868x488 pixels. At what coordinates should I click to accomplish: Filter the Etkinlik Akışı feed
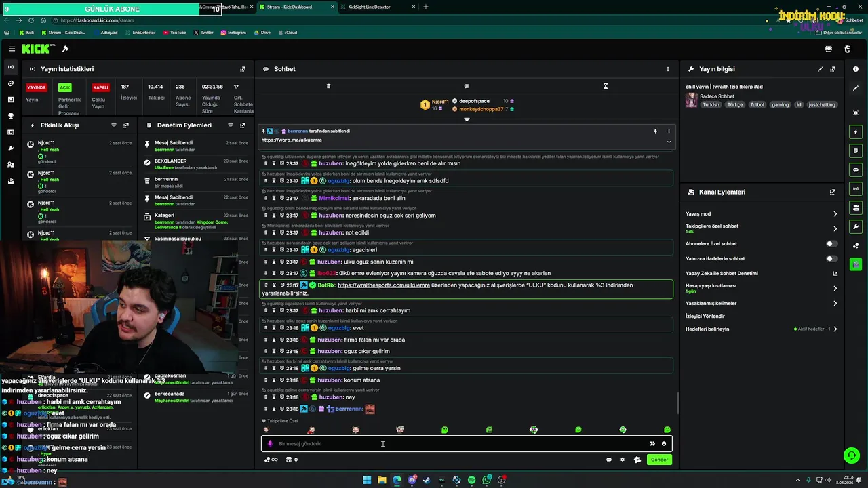[x=114, y=125]
